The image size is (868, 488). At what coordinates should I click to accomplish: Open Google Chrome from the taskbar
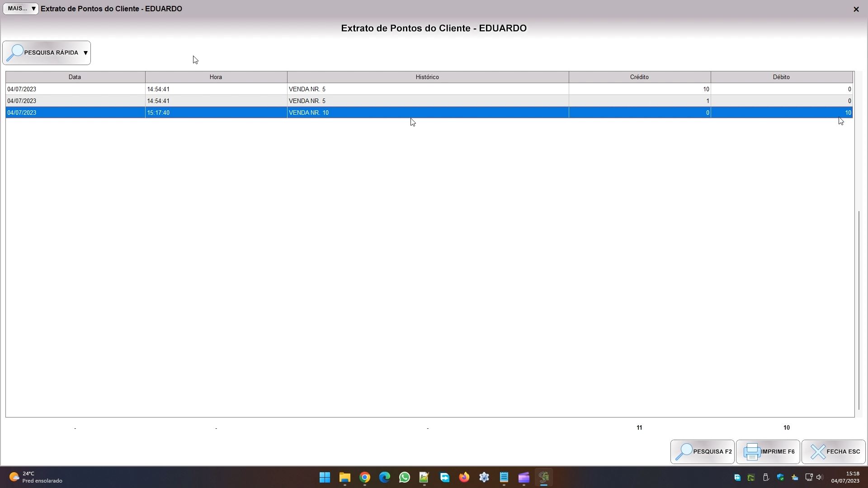365,478
